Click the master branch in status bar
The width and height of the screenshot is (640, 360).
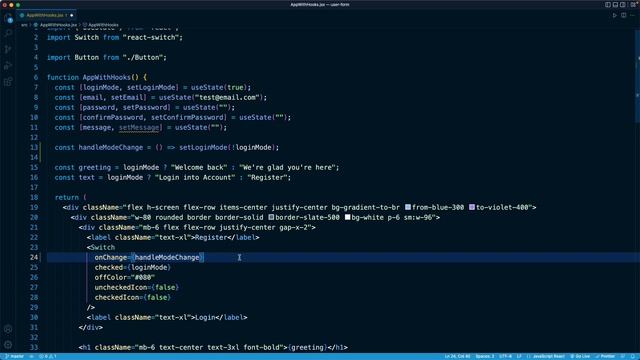pos(14,356)
